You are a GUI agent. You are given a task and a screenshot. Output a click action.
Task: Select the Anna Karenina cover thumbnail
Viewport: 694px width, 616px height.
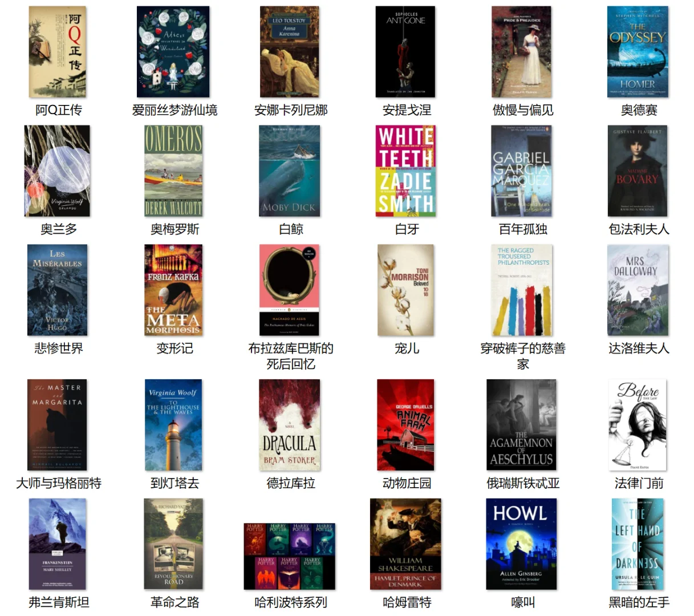[x=290, y=52]
